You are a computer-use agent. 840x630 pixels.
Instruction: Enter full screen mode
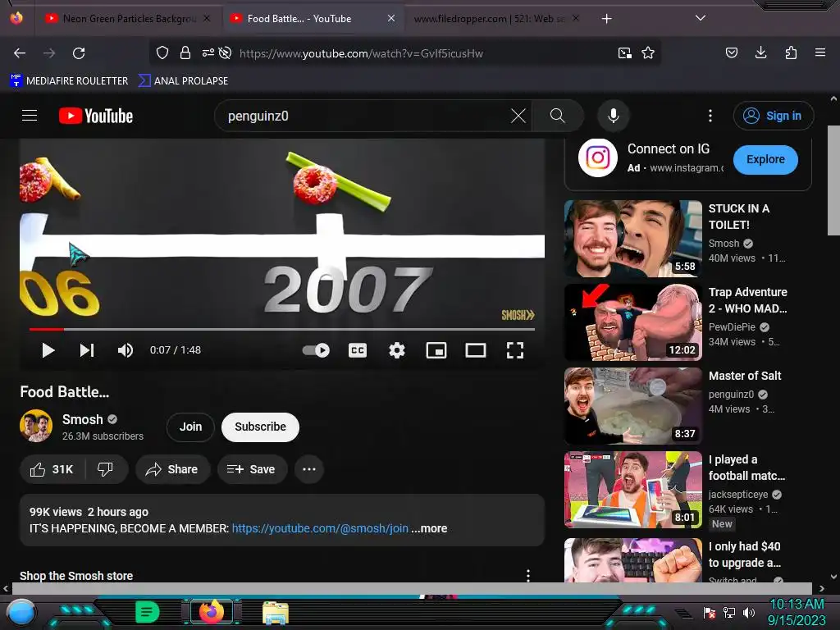(515, 350)
